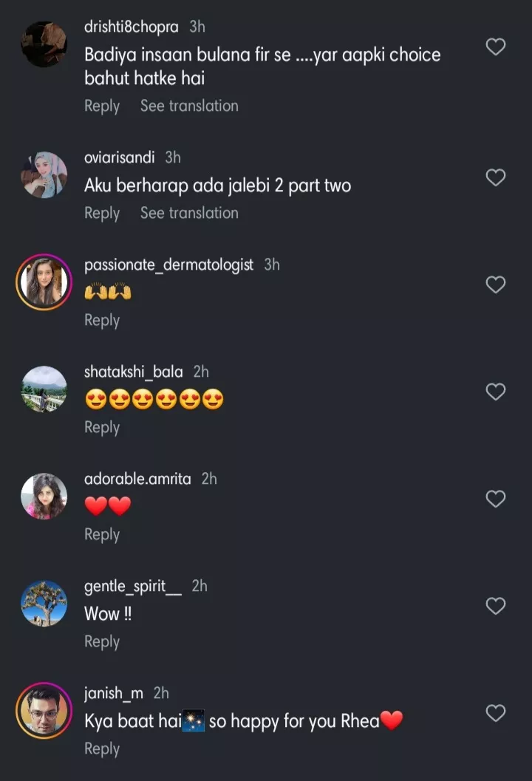
Task: Open gentle_spirit__ username link
Action: 133,586
